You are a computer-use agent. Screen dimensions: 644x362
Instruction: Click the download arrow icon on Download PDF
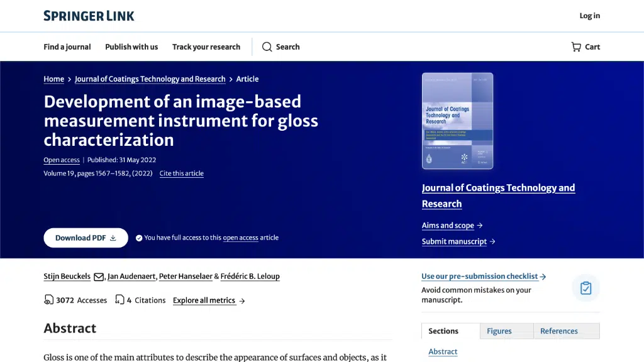coord(113,238)
